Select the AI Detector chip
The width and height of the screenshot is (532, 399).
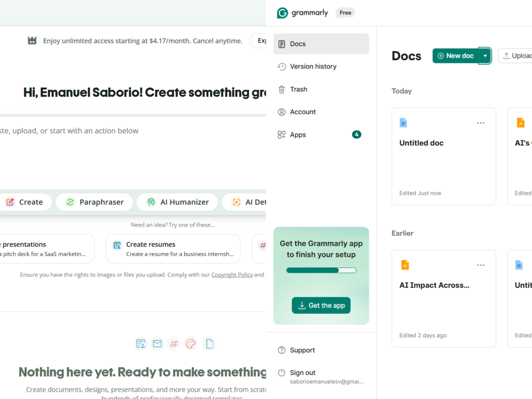click(x=244, y=202)
